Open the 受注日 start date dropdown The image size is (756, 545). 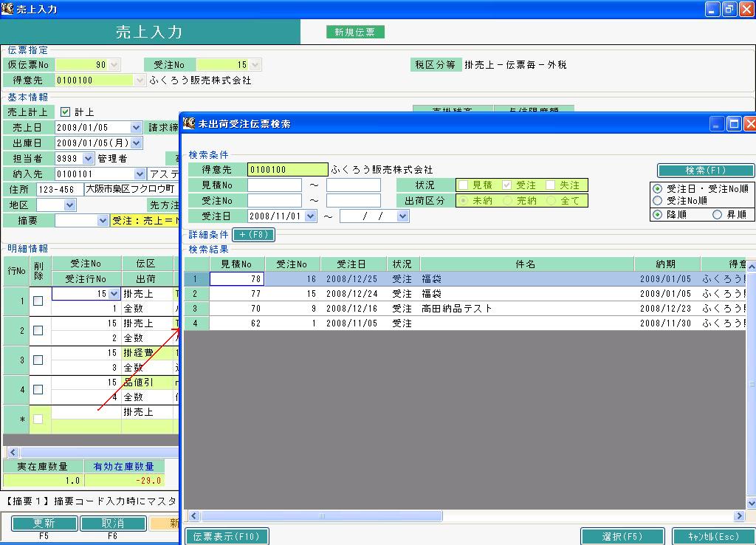pos(311,216)
